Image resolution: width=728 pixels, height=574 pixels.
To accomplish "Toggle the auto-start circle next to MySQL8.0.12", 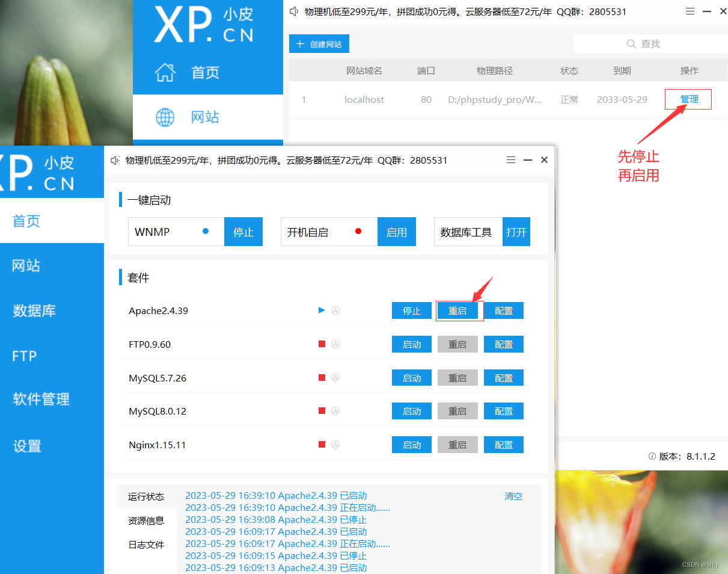I will click(x=335, y=411).
